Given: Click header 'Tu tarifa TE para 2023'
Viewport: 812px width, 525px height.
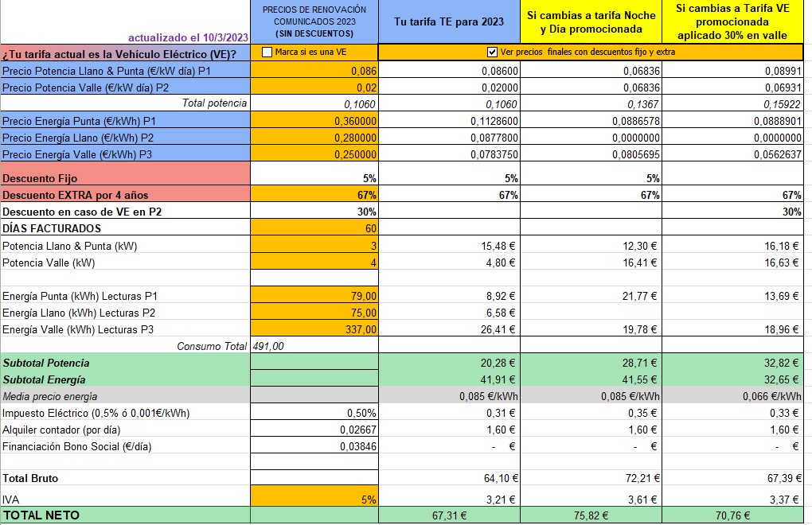Looking at the screenshot, I should 449,21.
